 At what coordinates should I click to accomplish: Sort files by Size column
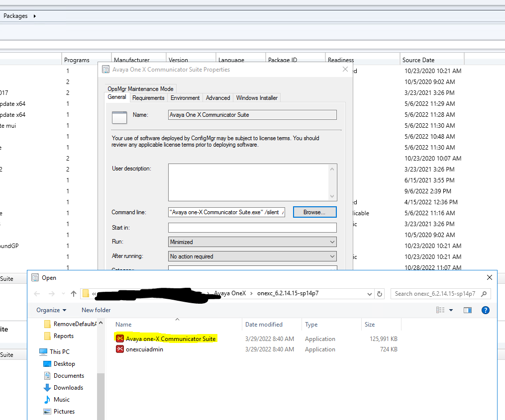381,325
